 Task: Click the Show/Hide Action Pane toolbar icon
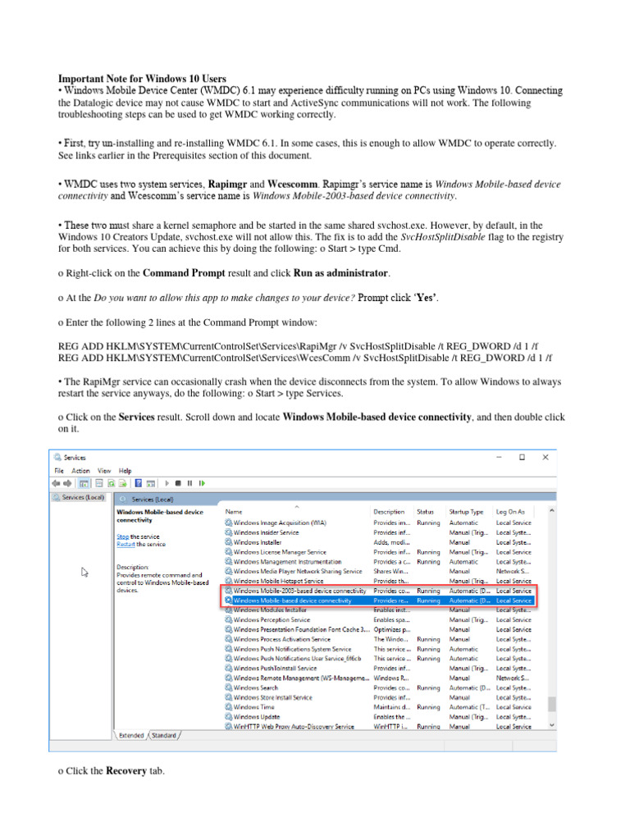151,483
